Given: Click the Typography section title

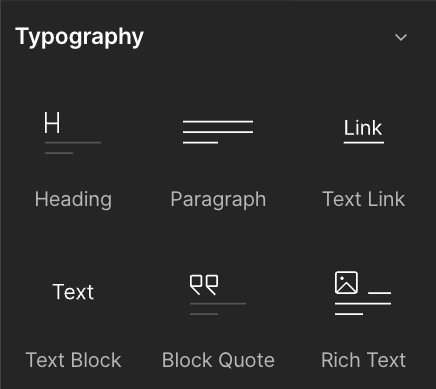Looking at the screenshot, I should click(79, 37).
